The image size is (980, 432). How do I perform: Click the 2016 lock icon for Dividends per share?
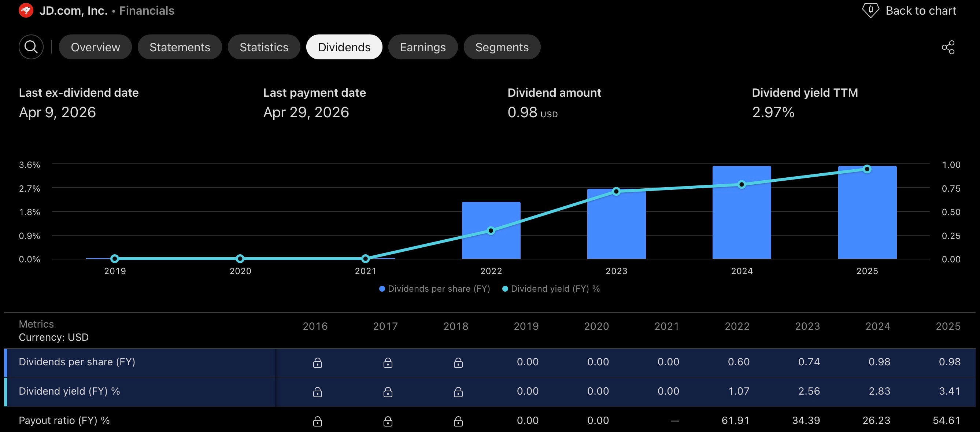317,362
